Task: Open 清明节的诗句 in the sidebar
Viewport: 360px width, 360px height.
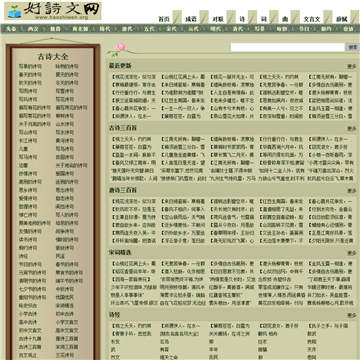Action: point(33,281)
